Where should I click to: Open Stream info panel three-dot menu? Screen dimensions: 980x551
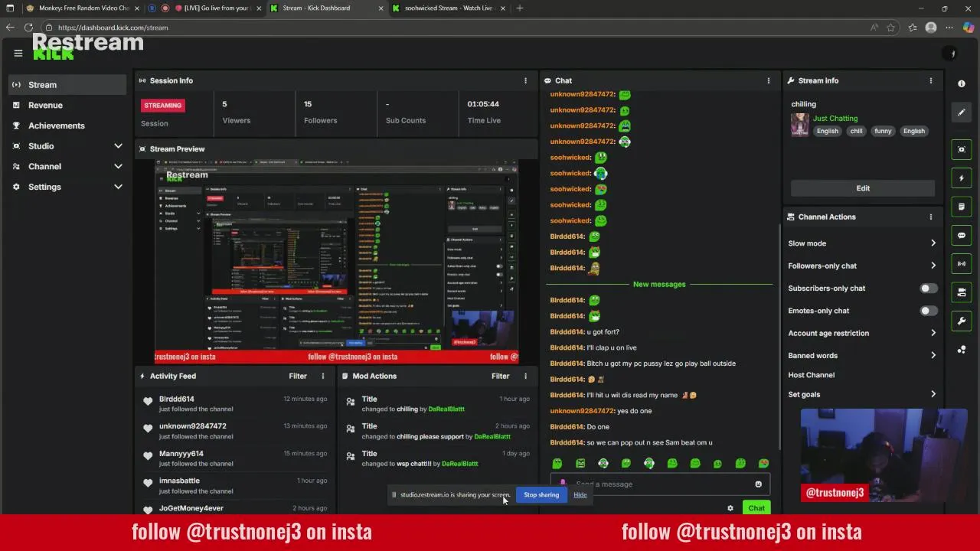pyautogui.click(x=931, y=80)
